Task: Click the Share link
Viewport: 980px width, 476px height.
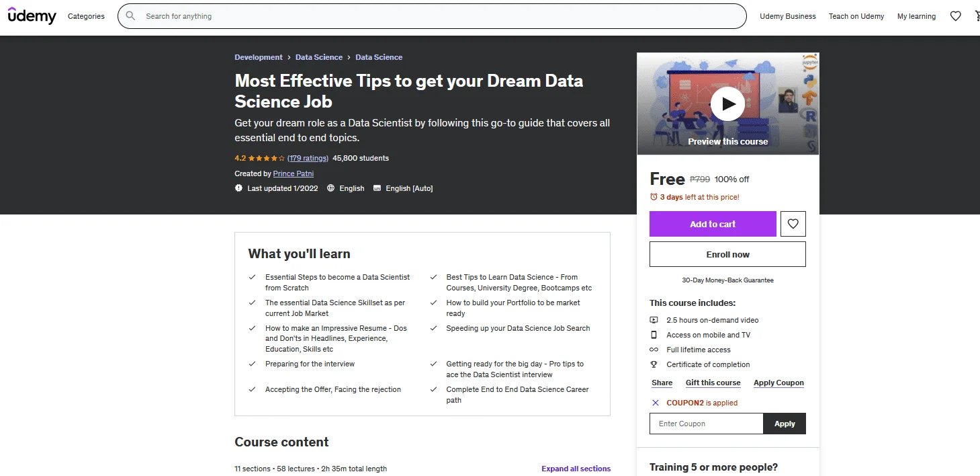Action: click(662, 383)
